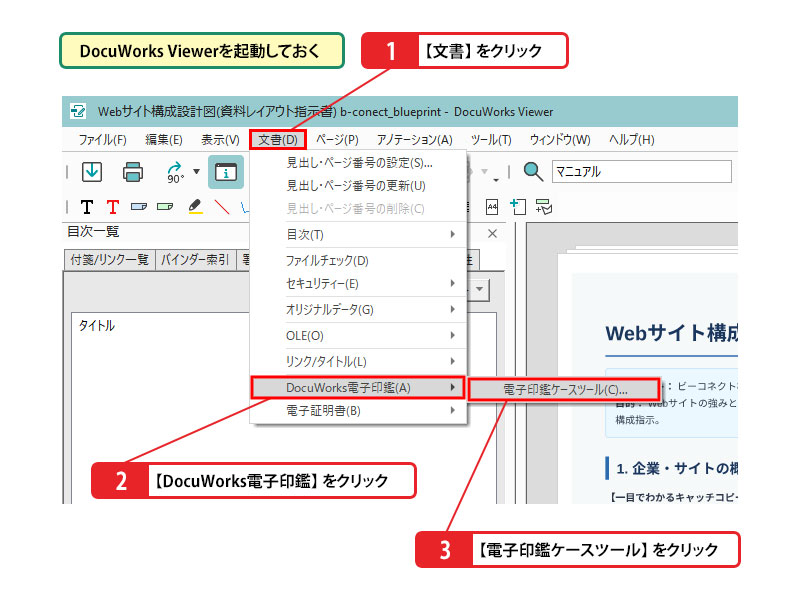
Task: Open the ツール(T) menu
Action: [491, 139]
